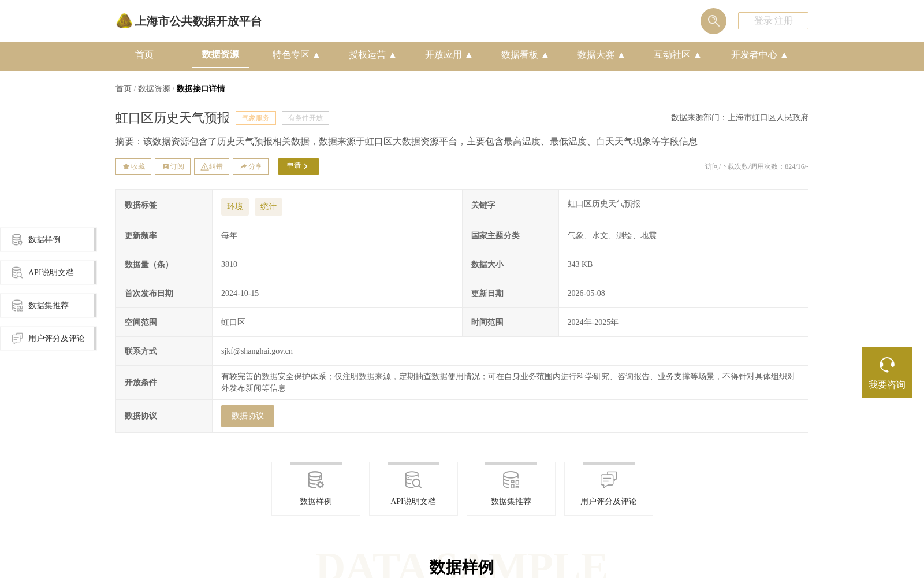Click the warning triangle icon on 纠错
Screen dimensions: 924x578
pyautogui.click(x=204, y=166)
